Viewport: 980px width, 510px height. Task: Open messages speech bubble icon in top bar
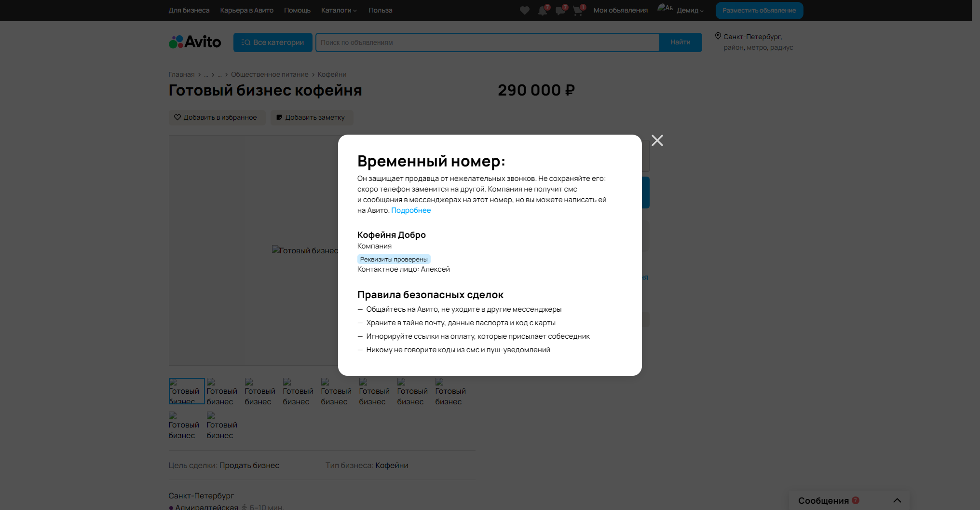560,11
